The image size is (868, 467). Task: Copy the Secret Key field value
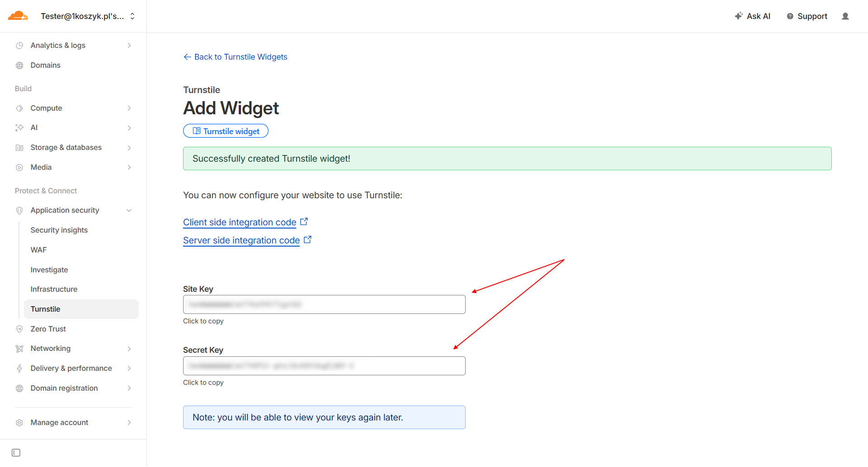click(x=324, y=366)
